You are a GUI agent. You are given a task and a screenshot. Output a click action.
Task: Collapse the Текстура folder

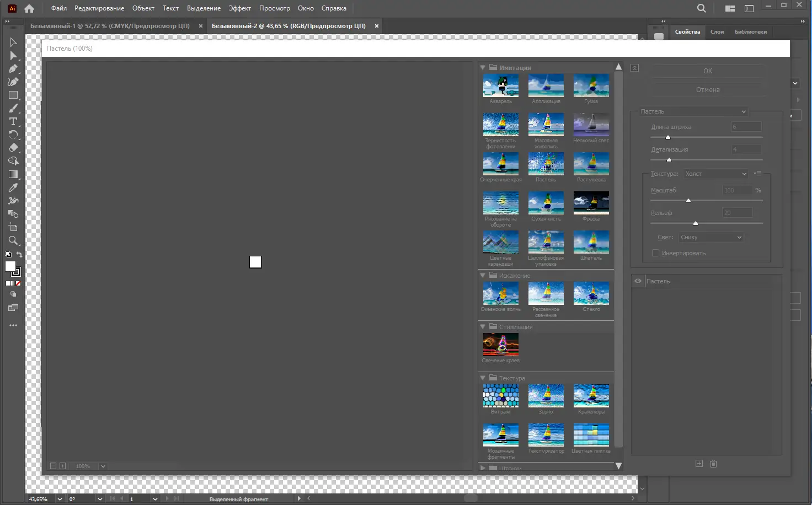click(x=483, y=378)
